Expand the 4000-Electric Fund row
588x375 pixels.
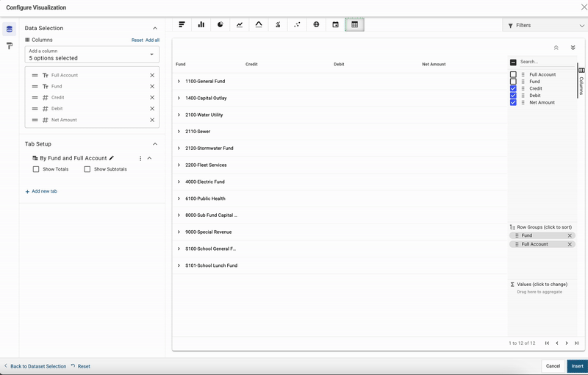click(x=179, y=182)
